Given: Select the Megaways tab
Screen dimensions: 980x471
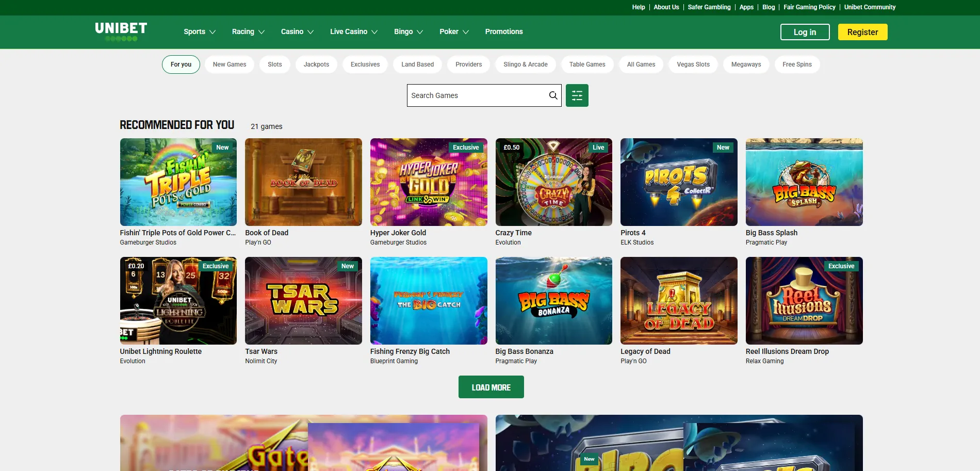Looking at the screenshot, I should tap(746, 64).
